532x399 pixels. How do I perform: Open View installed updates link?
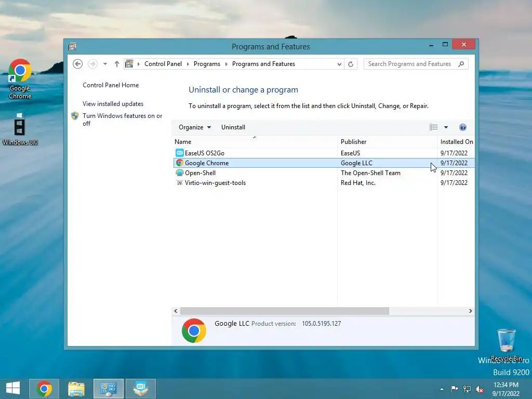pyautogui.click(x=113, y=104)
